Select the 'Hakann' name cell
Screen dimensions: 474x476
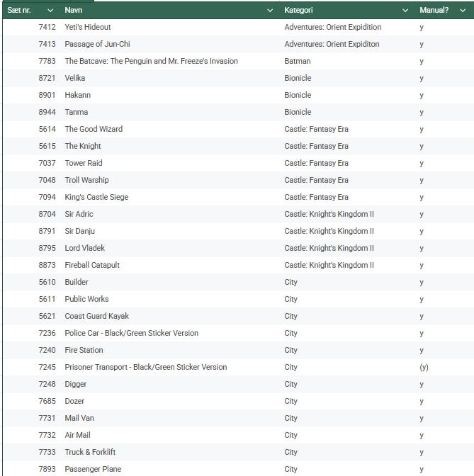click(x=171, y=95)
